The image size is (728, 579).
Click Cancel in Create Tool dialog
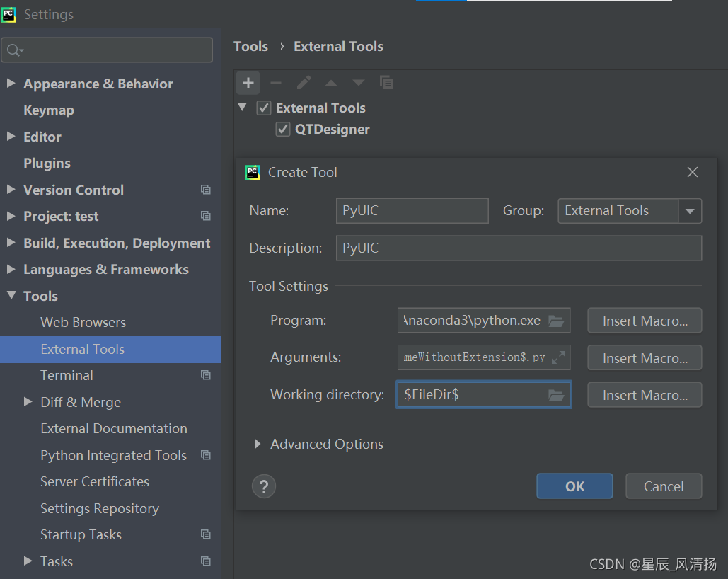click(664, 486)
